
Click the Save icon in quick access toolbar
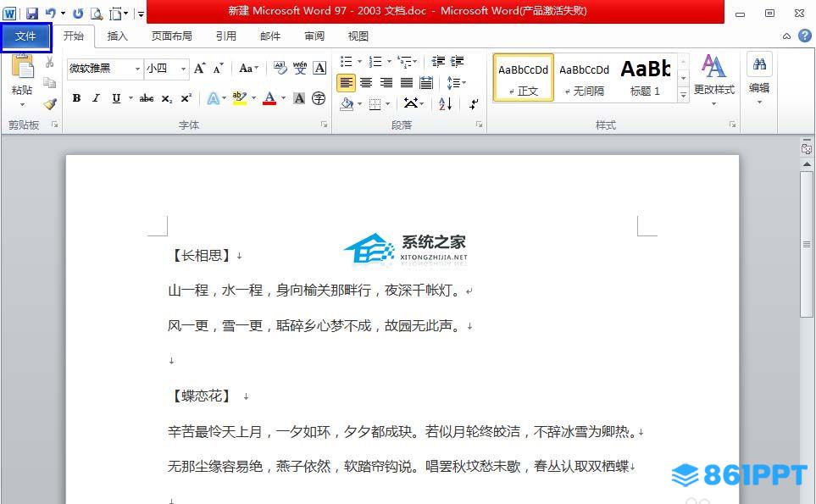coord(32,13)
